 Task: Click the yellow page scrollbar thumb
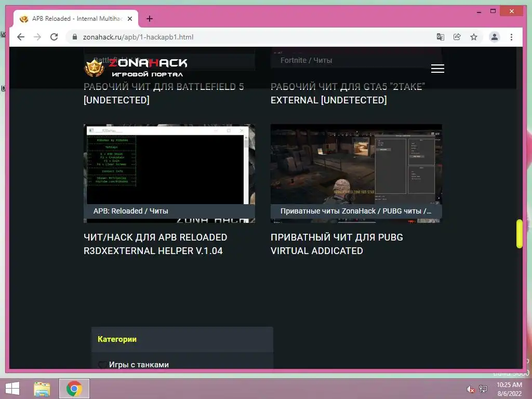[x=519, y=234]
